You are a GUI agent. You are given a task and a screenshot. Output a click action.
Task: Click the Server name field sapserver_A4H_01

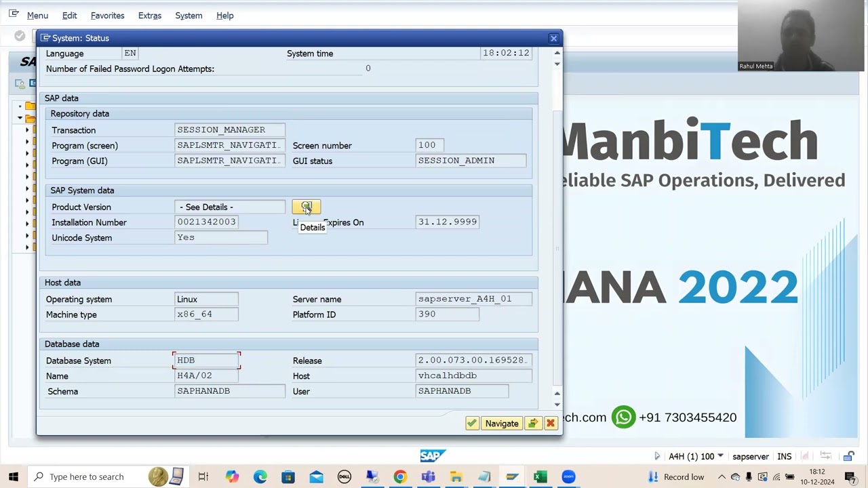pos(474,299)
